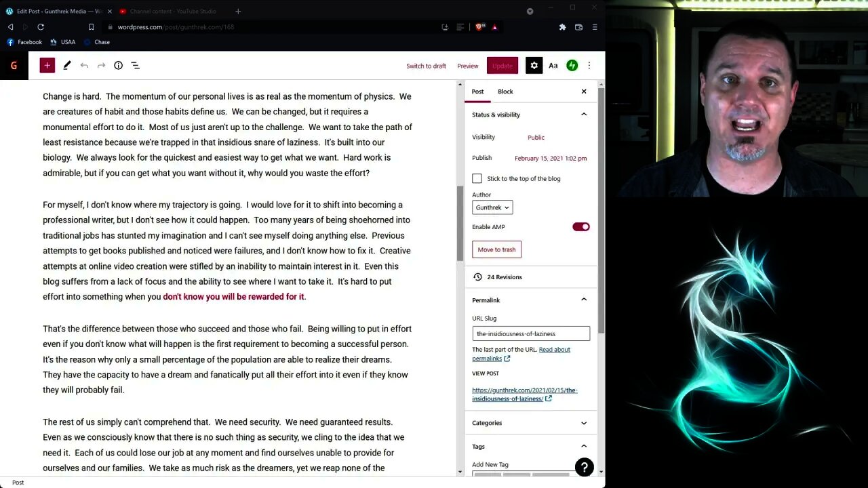Check Stick to the top of the blog
Image resolution: width=868 pixels, height=488 pixels.
pos(477,178)
